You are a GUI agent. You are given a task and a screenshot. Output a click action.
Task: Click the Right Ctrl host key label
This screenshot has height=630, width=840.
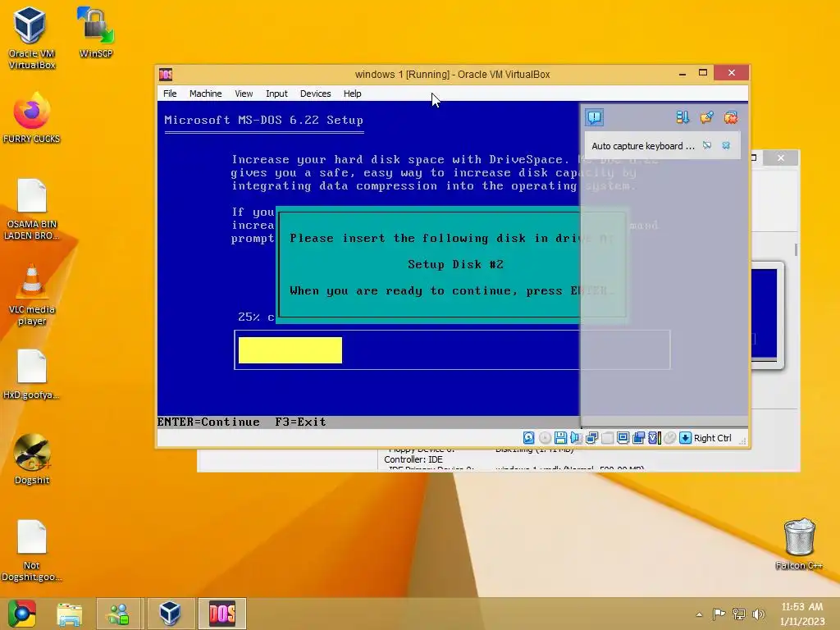713,438
